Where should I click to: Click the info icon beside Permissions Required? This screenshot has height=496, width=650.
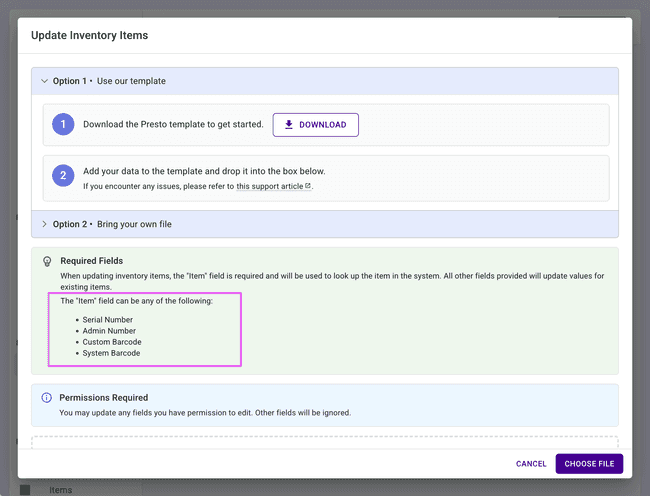tap(46, 398)
